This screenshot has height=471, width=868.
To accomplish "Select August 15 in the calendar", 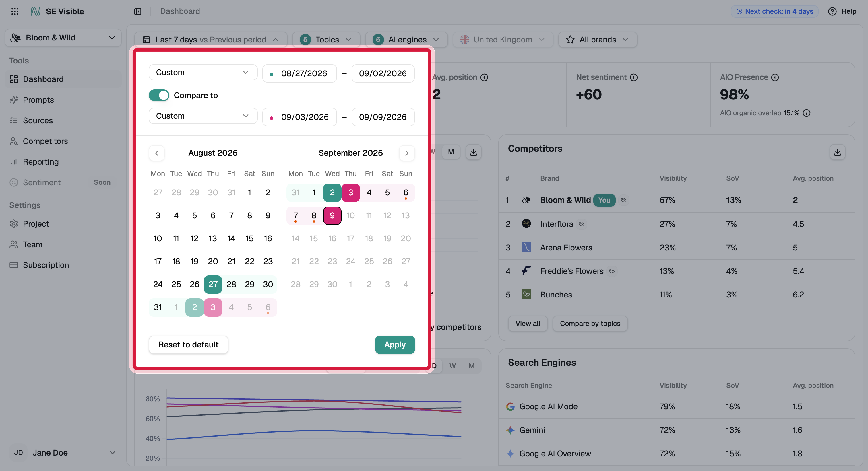I will [x=249, y=238].
